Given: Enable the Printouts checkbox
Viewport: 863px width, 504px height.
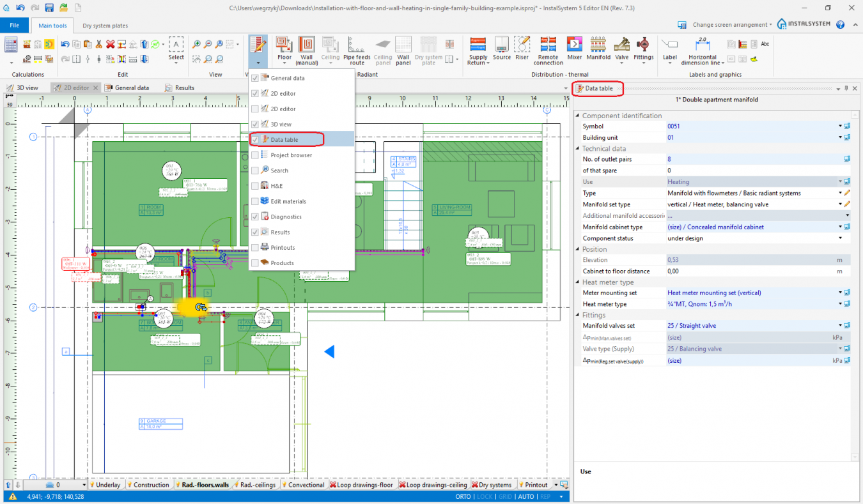Looking at the screenshot, I should [254, 247].
